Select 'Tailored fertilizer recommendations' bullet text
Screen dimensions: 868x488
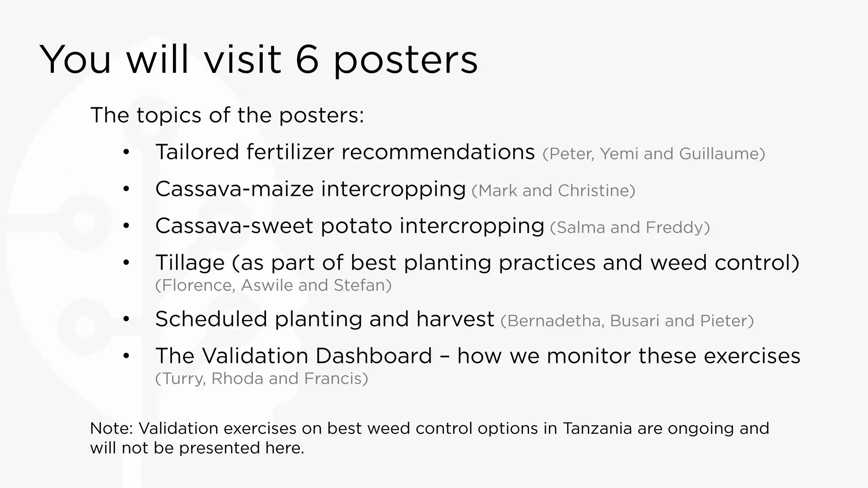tap(345, 152)
